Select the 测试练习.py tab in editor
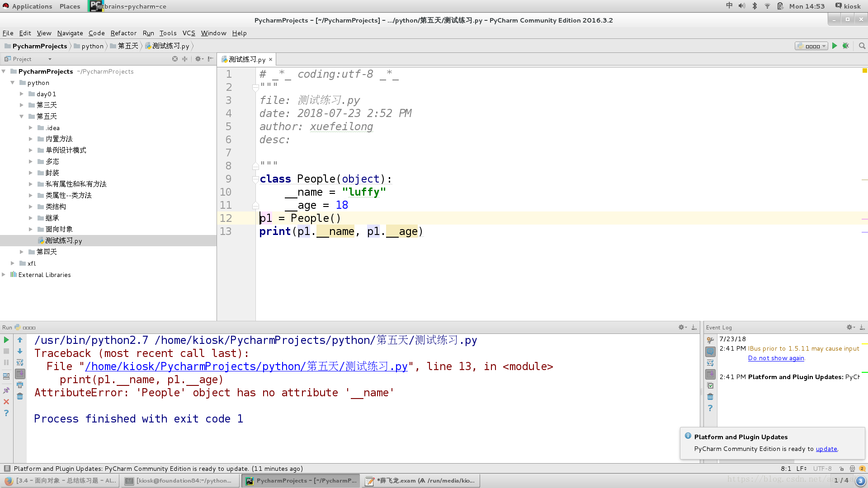The width and height of the screenshot is (868, 488). click(x=244, y=59)
